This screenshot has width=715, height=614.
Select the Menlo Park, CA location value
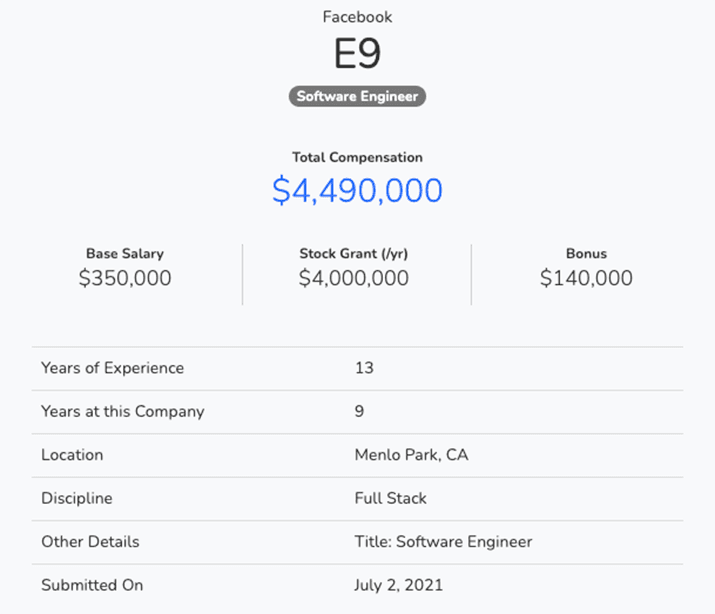pos(411,455)
